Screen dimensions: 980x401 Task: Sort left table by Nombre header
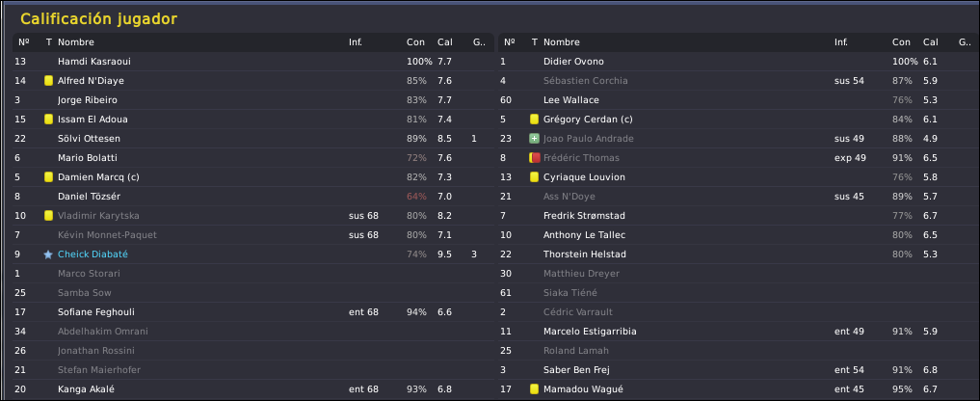click(76, 42)
